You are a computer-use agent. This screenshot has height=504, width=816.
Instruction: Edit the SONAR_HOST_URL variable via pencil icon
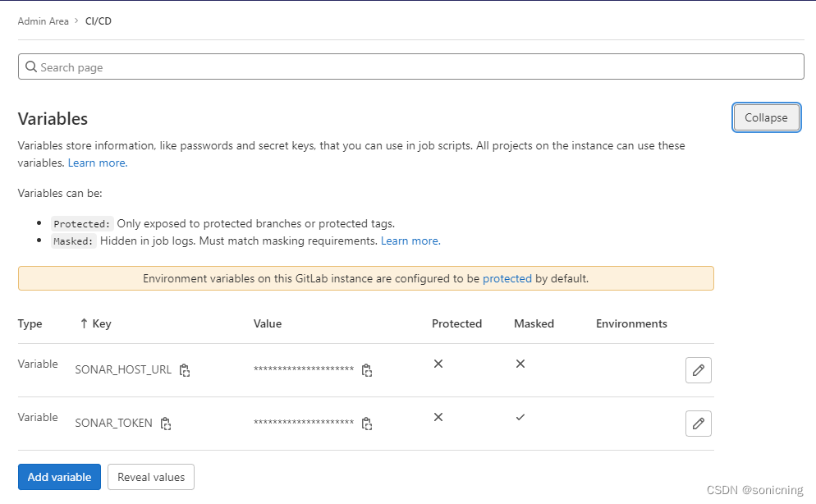point(698,370)
